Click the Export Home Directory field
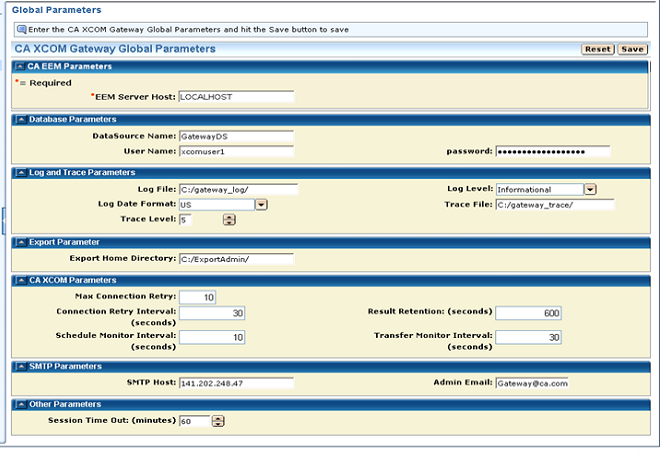Viewport: 663px width, 451px height. click(x=236, y=259)
